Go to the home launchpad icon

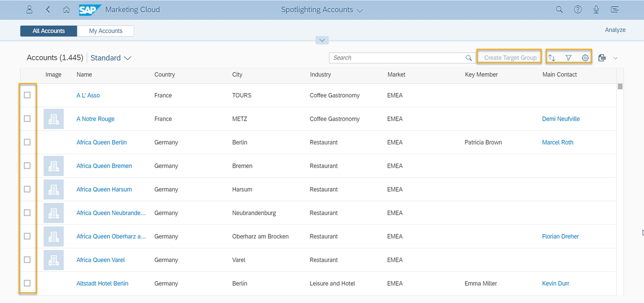coord(66,9)
